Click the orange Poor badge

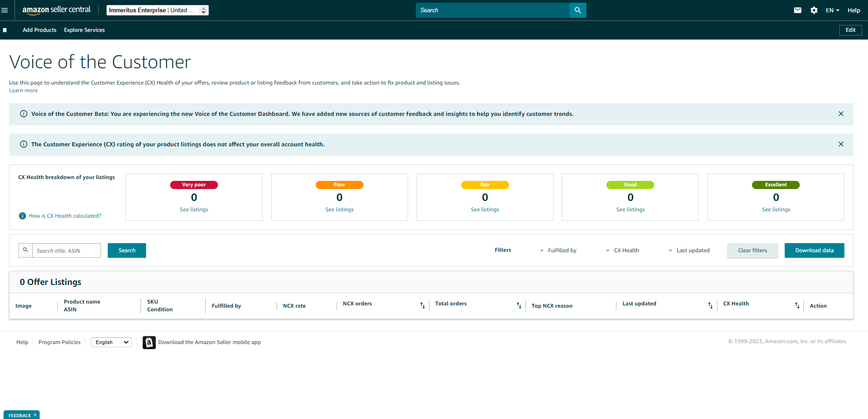coord(339,185)
